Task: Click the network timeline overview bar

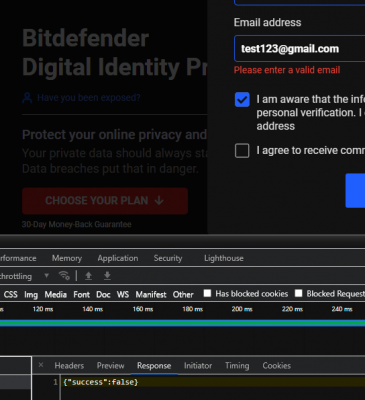Action: click(182, 323)
